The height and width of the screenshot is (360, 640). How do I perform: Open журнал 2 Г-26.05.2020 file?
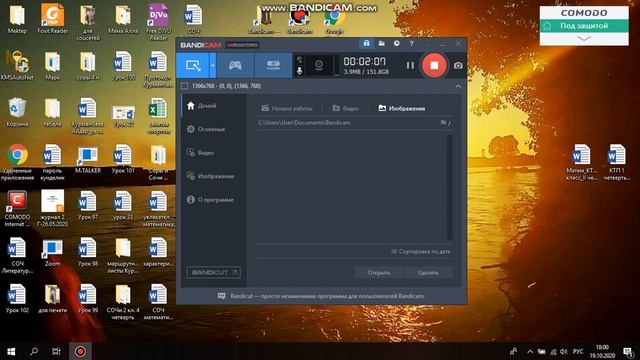52,209
